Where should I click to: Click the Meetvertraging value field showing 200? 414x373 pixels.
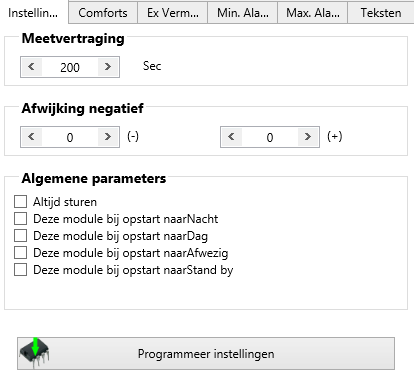coord(70,67)
